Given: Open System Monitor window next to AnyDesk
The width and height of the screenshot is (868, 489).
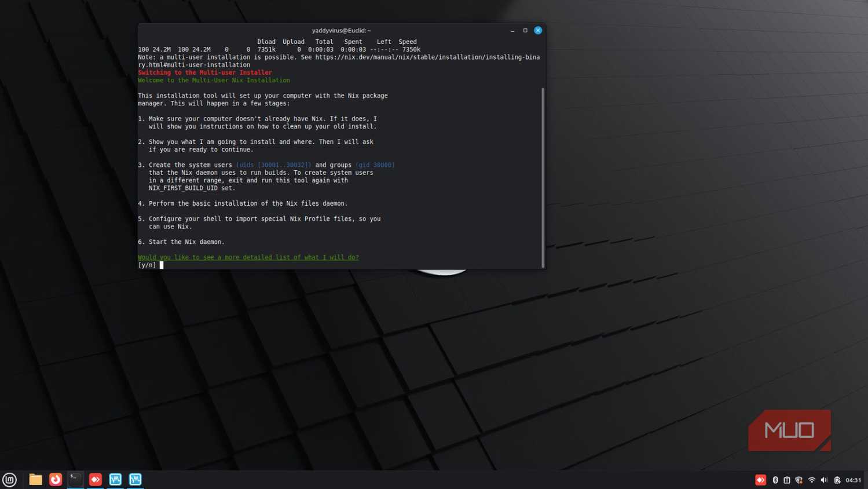Looking at the screenshot, I should pyautogui.click(x=115, y=480).
